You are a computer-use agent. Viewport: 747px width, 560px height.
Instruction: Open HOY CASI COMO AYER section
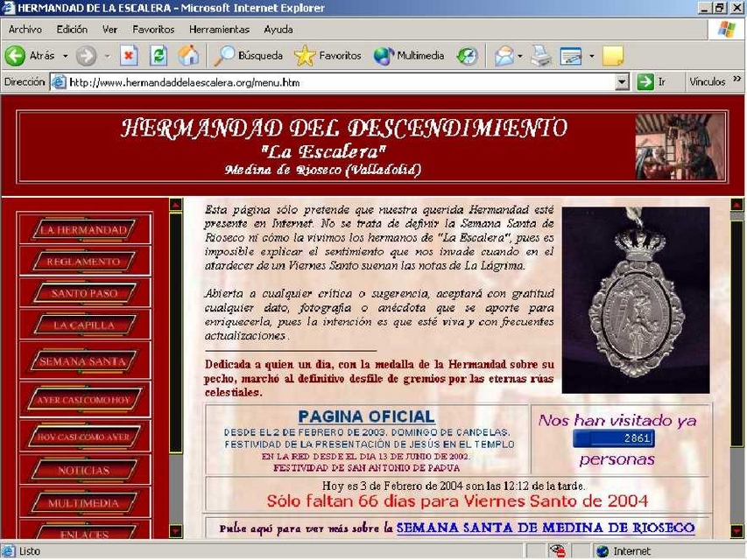coord(84,437)
